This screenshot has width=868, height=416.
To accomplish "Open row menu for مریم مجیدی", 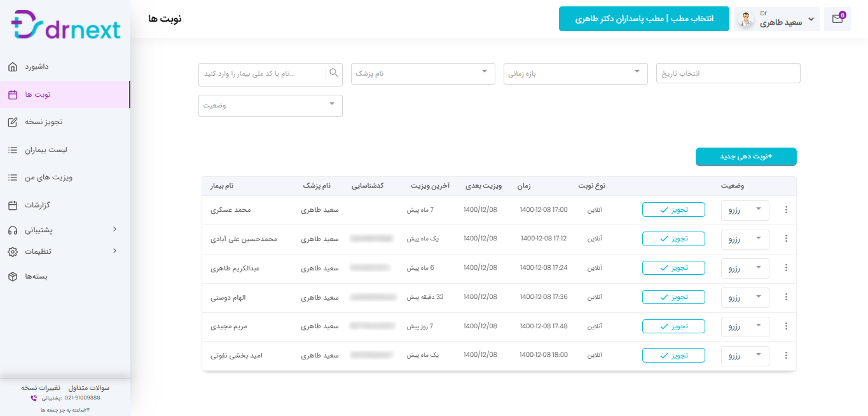I will [x=786, y=326].
